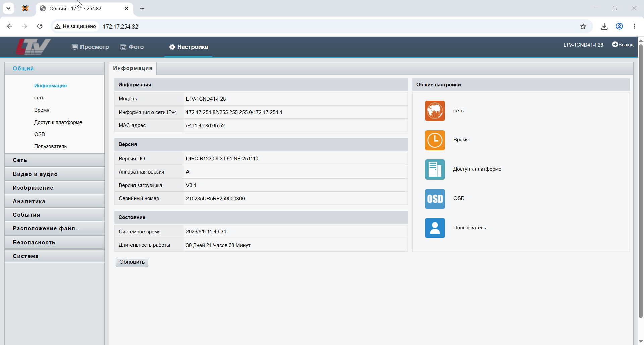644x345 pixels.
Task: Open browser downloads icon
Action: (604, 26)
